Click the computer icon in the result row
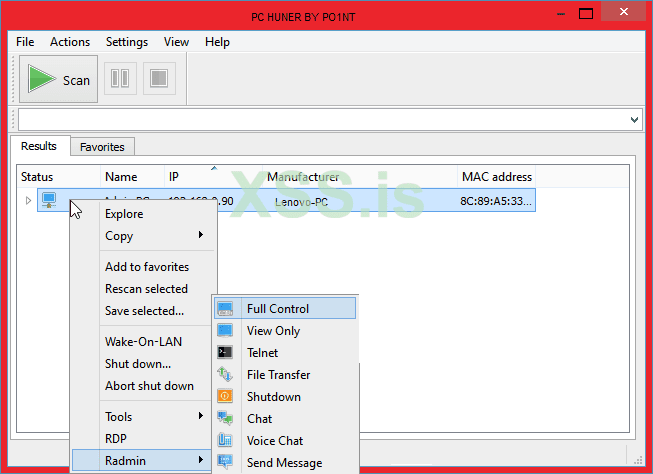653x474 pixels. [x=49, y=200]
